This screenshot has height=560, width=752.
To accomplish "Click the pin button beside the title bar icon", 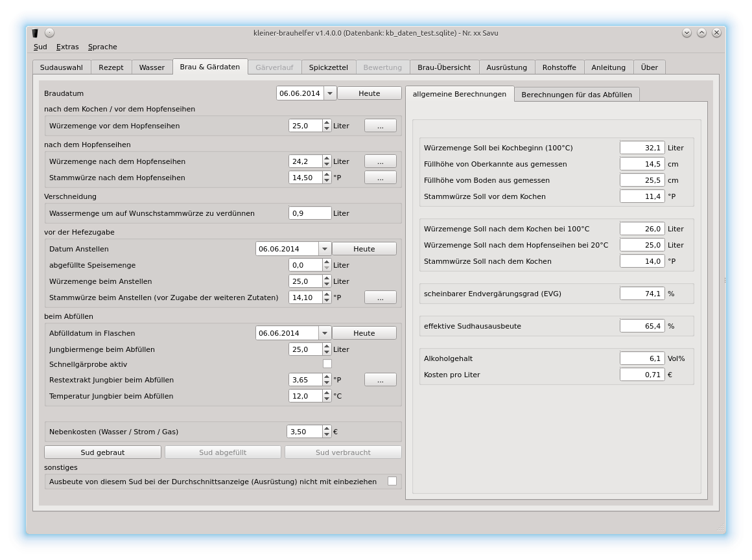I will [x=49, y=32].
